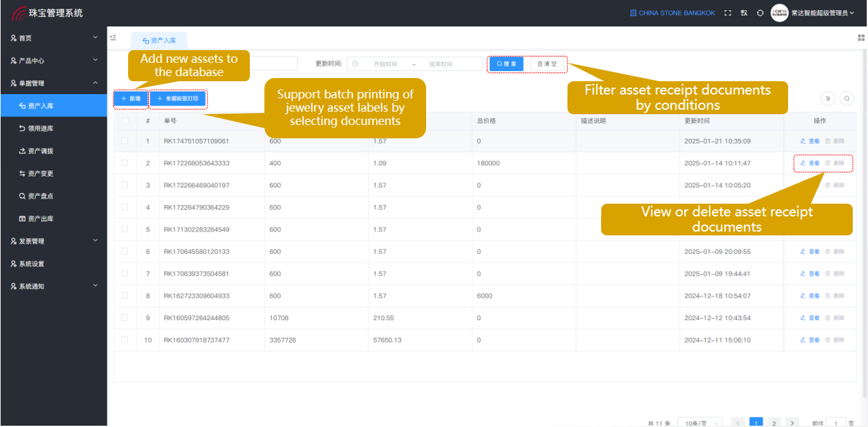This screenshot has width=868, height=427.
Task: Click the 开始时间 start date field
Action: click(x=385, y=64)
